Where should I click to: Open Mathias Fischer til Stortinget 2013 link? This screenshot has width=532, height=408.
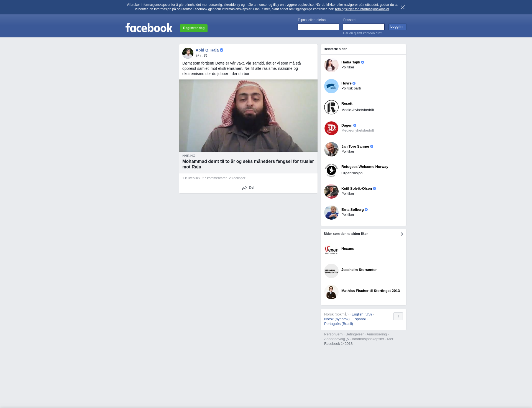tap(370, 291)
